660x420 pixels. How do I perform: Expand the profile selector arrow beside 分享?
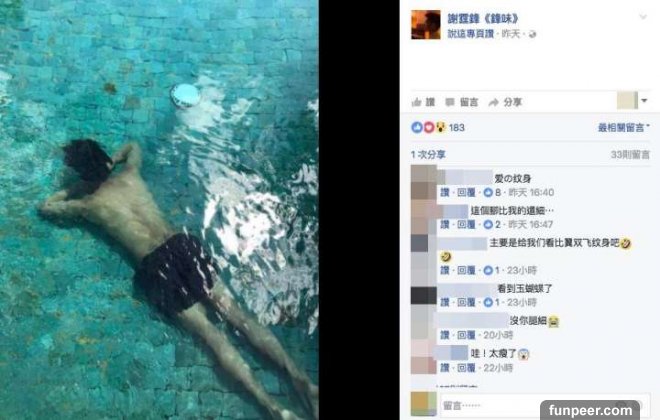(644, 101)
